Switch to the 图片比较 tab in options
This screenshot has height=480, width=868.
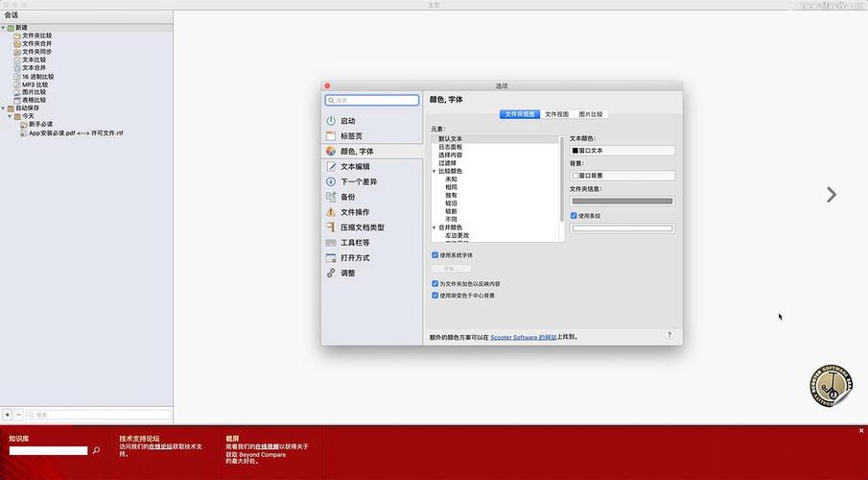click(x=591, y=114)
